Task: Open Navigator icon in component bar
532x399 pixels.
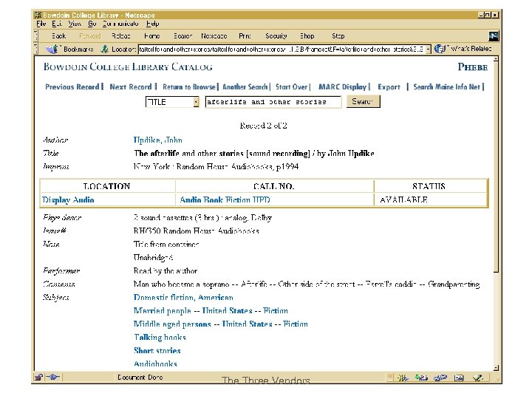Action: pyautogui.click(x=403, y=378)
